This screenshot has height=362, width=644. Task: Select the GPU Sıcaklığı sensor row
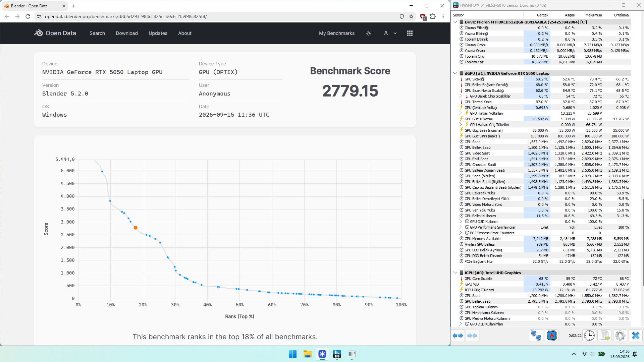[x=541, y=79]
